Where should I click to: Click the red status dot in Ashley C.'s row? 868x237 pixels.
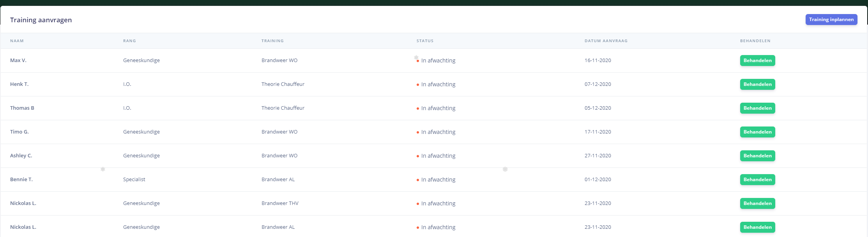coord(418,156)
